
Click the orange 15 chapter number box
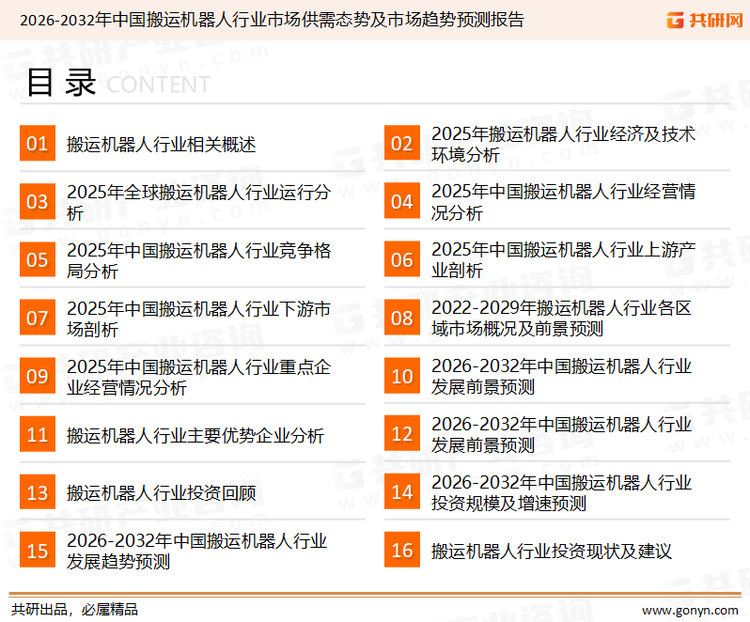tap(37, 551)
